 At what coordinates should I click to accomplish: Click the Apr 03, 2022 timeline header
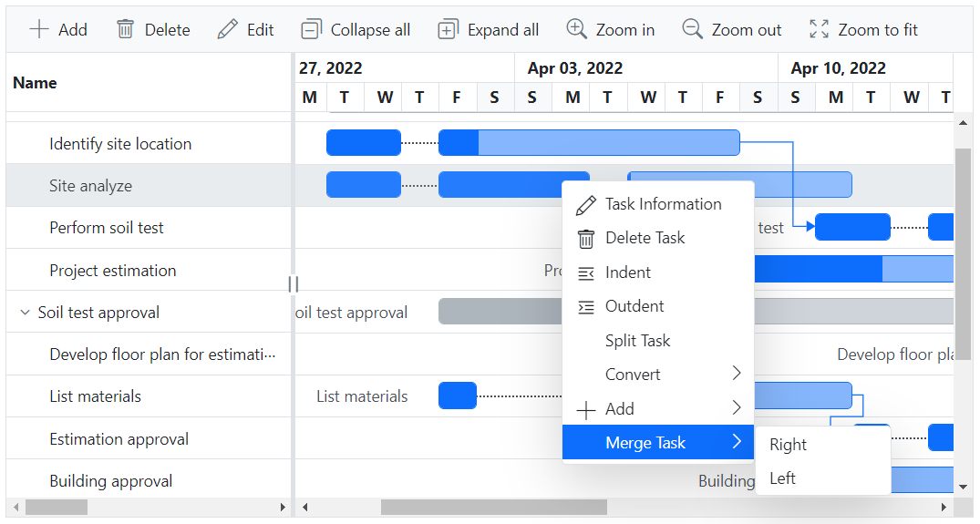click(646, 68)
